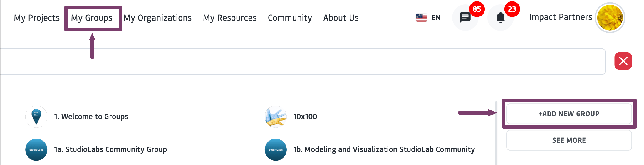This screenshot has width=644, height=165.
Task: Click the US flag language icon
Action: [x=421, y=18]
